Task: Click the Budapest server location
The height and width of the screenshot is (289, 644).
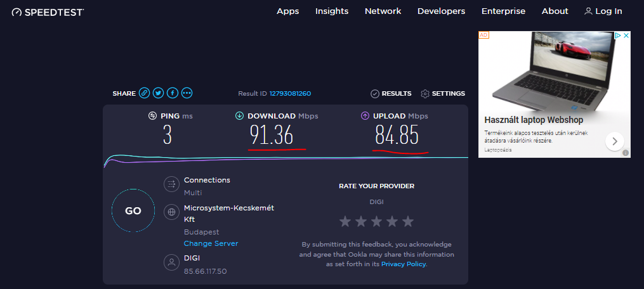Action: click(201, 232)
